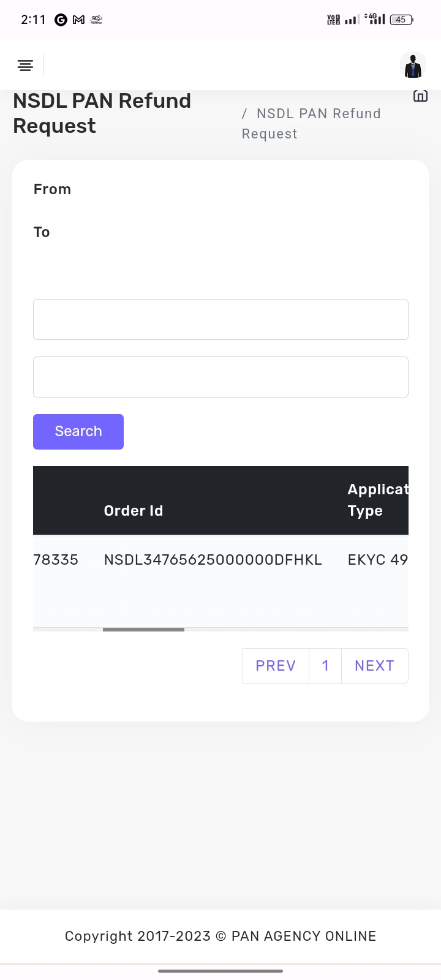Click the NSDL PAN Refund Request breadcrumb

click(311, 124)
